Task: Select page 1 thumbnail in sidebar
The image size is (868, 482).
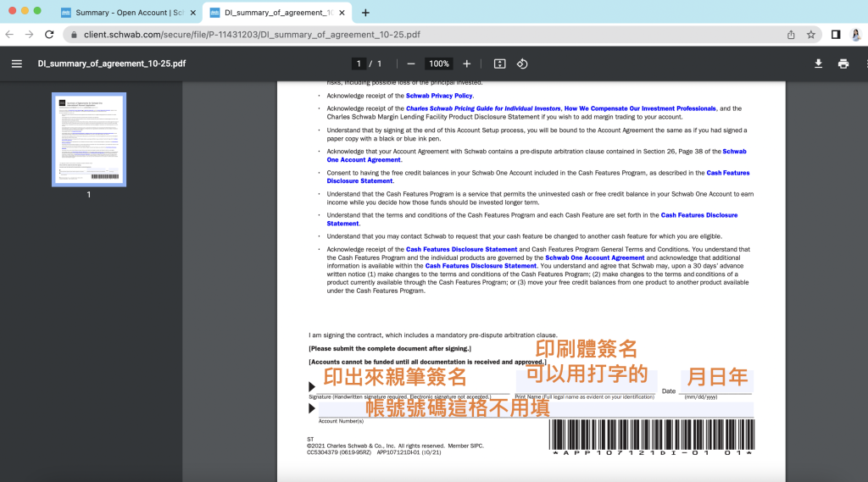Action: tap(88, 140)
